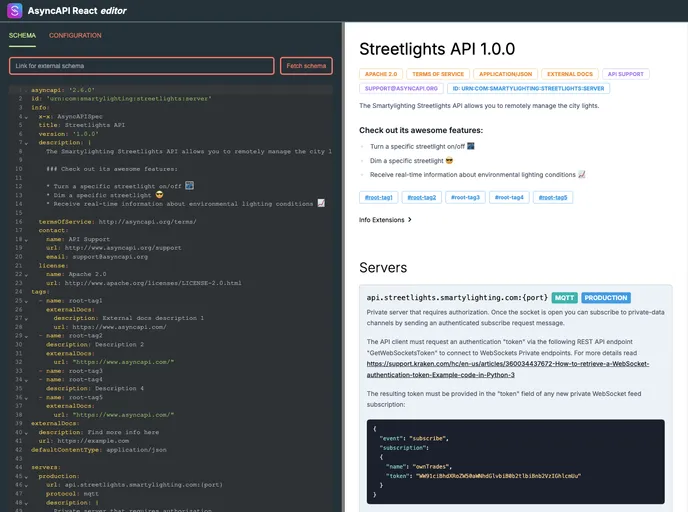Click the ID urn smartylighting badge
Viewport: 688px width, 512px height.
[x=528, y=88]
